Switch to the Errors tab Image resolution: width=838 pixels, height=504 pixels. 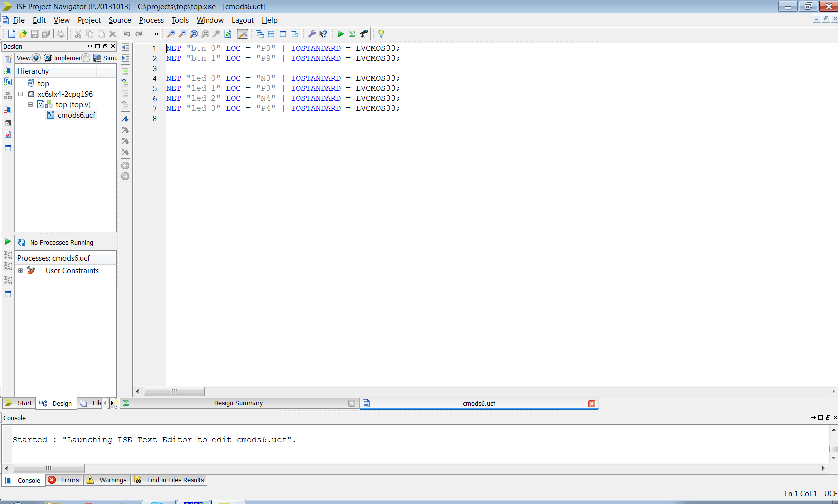[64, 480]
